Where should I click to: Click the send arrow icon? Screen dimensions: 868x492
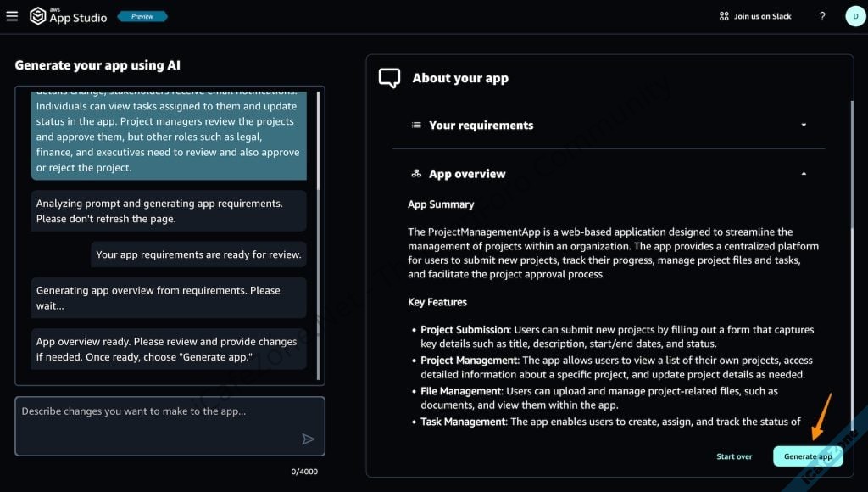pos(308,439)
